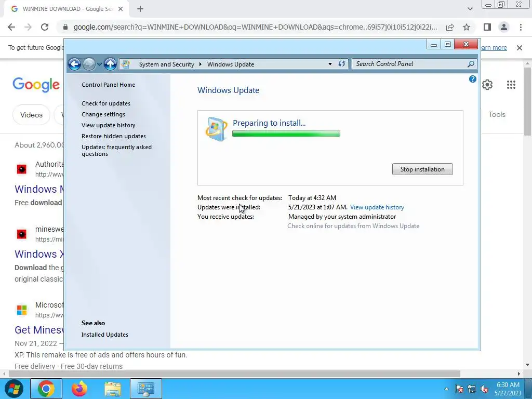Click the Preparing to install progress bar
This screenshot has width=532, height=399.
(x=286, y=134)
